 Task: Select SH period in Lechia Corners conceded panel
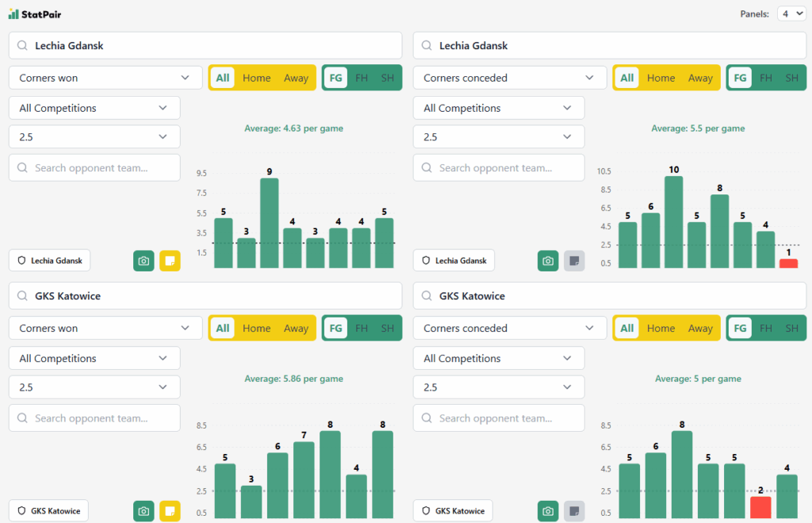click(x=792, y=78)
